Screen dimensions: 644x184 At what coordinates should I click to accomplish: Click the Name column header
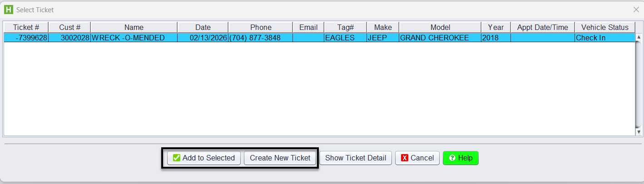click(x=134, y=28)
